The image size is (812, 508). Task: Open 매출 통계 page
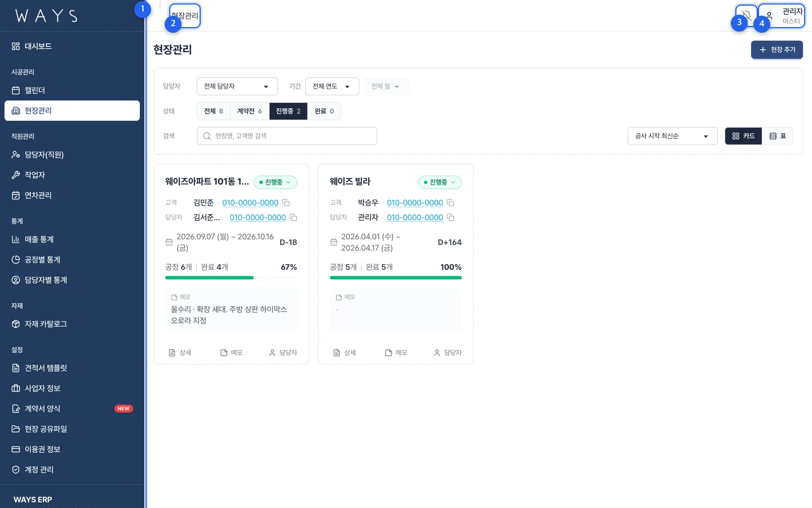[72, 239]
